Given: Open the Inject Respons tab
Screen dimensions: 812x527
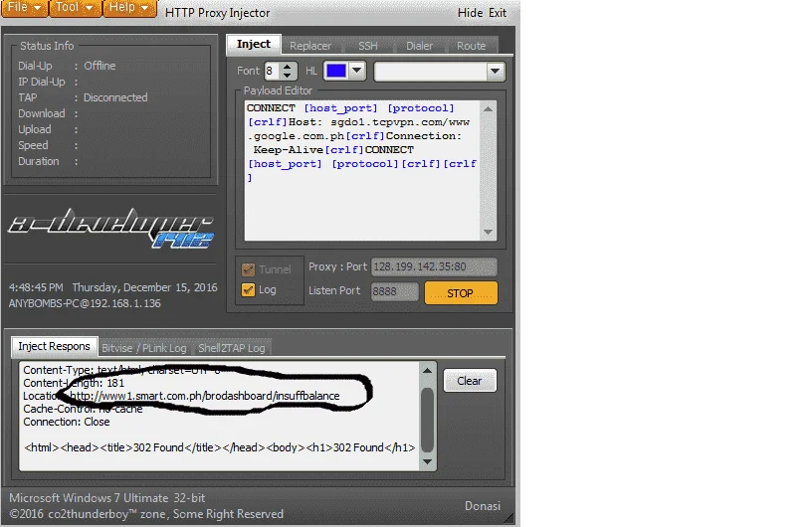Looking at the screenshot, I should [55, 346].
